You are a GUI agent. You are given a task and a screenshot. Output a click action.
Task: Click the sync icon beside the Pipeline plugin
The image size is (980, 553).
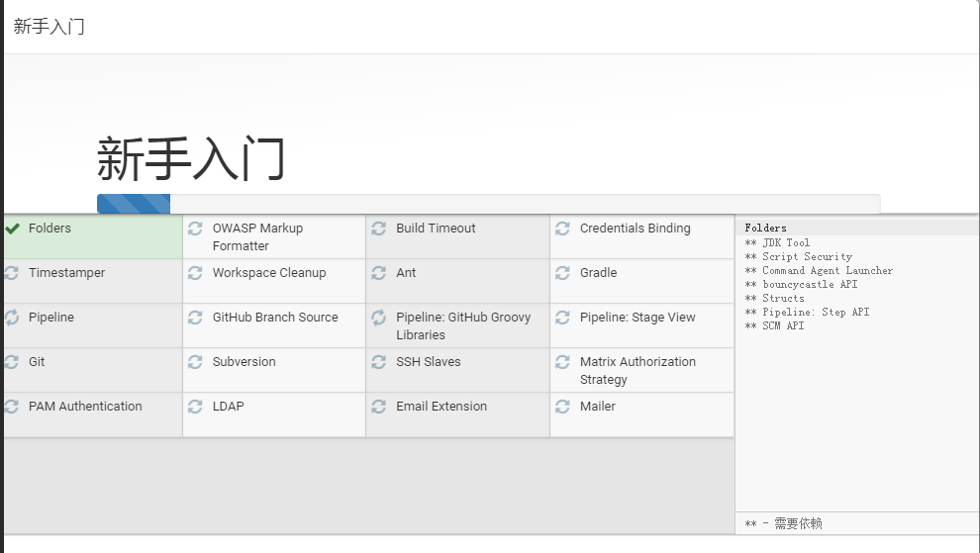[x=12, y=318]
